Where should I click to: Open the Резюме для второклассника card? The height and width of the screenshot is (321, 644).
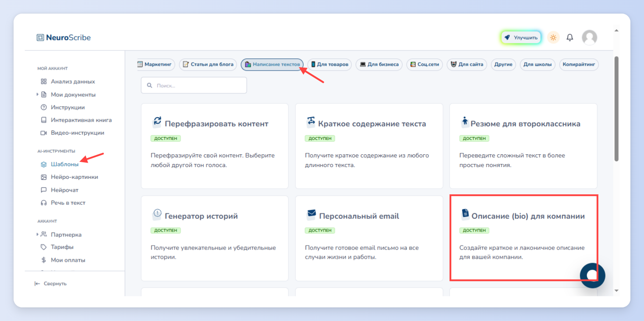tap(524, 146)
